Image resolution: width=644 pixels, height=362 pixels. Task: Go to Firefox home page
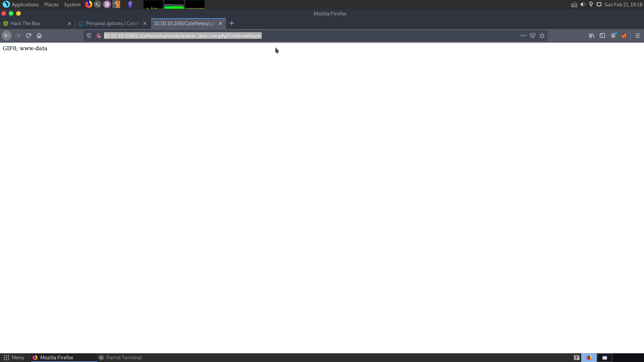tap(39, 36)
